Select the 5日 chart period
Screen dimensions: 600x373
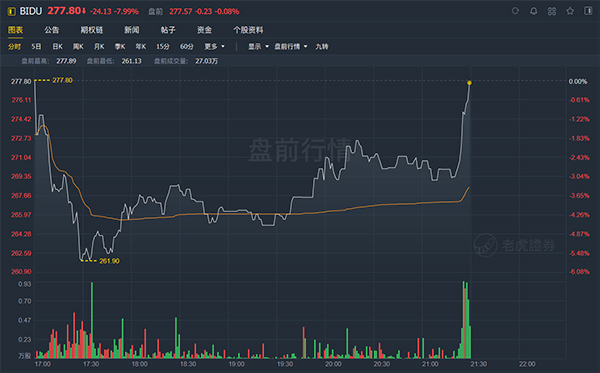[x=36, y=47]
